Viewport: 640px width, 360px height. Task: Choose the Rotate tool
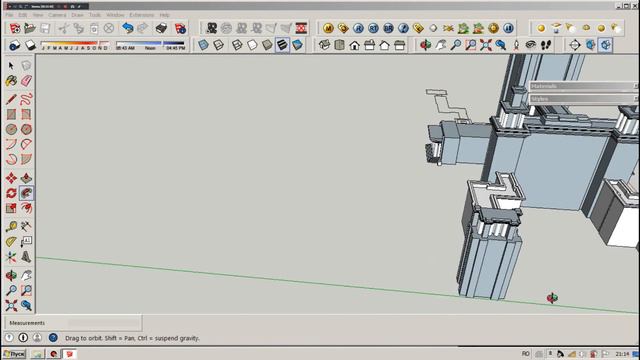(x=11, y=193)
